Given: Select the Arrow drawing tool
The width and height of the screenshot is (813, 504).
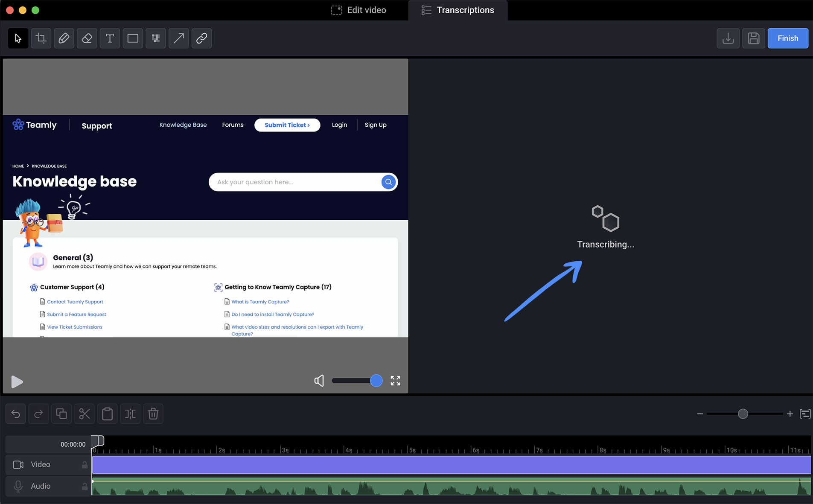Looking at the screenshot, I should click(179, 38).
